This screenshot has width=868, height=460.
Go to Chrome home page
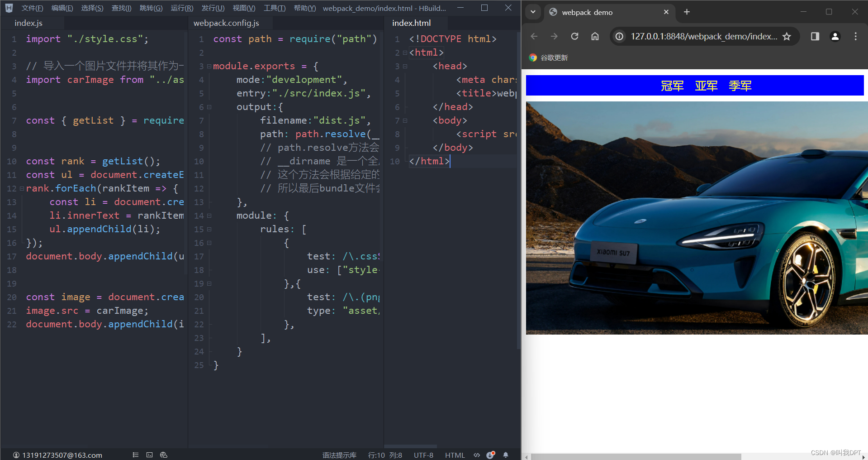(x=595, y=36)
